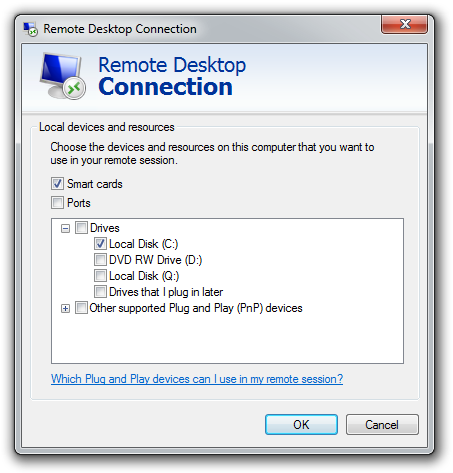453x473 pixels.
Task: Enable Drives that I plug in later
Action: pos(100,292)
